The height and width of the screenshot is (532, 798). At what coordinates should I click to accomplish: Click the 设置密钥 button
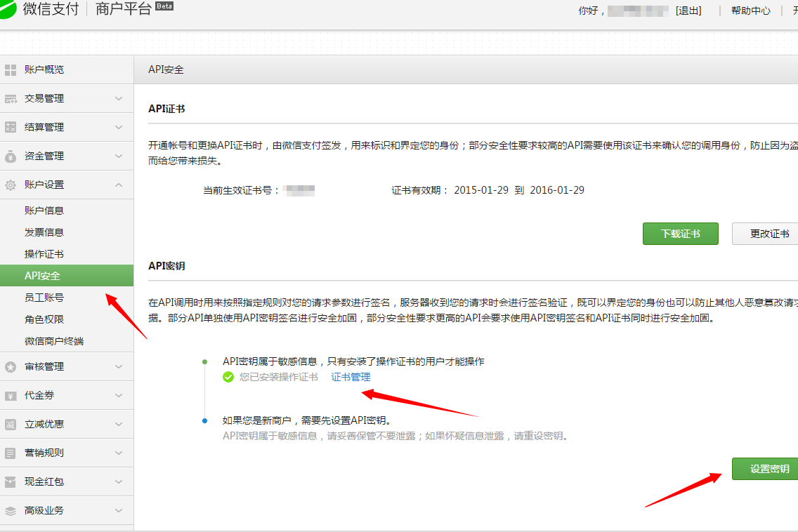click(767, 469)
